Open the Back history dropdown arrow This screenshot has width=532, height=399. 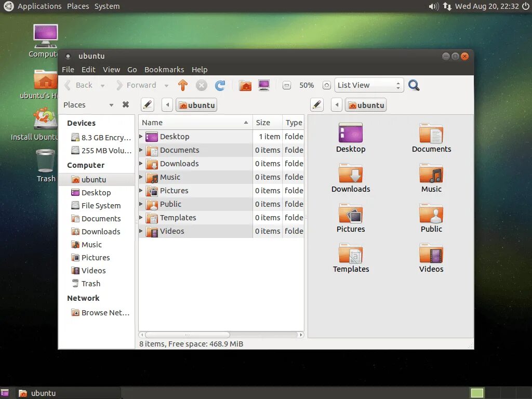[102, 86]
